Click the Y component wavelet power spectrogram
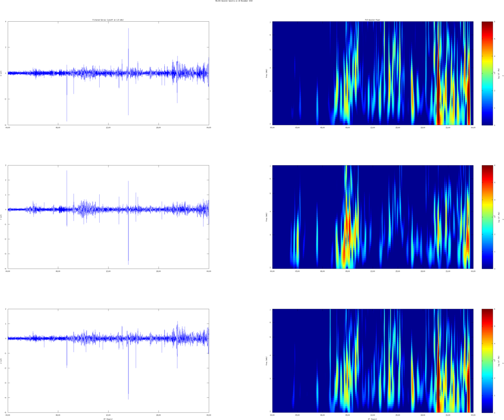This screenshot has width=504, height=420. pos(373,217)
